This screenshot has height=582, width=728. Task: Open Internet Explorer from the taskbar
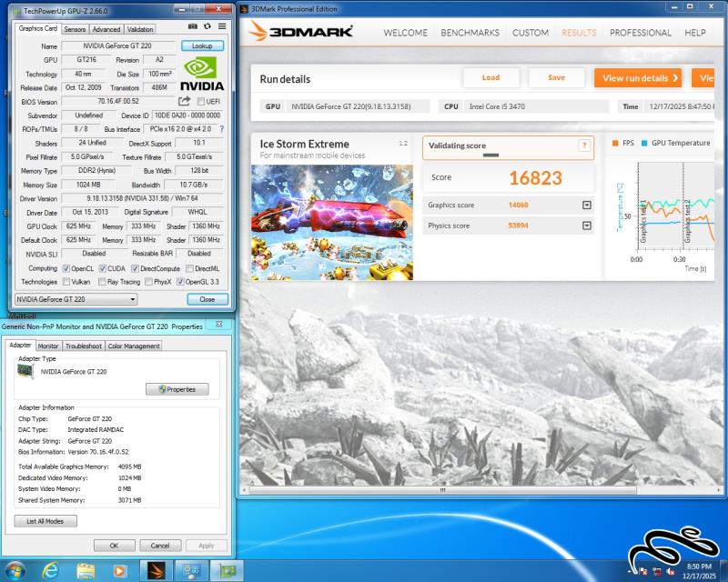pos(51,570)
